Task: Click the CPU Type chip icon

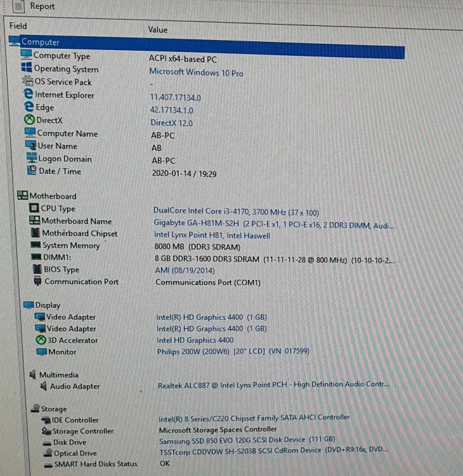Action: [x=34, y=208]
